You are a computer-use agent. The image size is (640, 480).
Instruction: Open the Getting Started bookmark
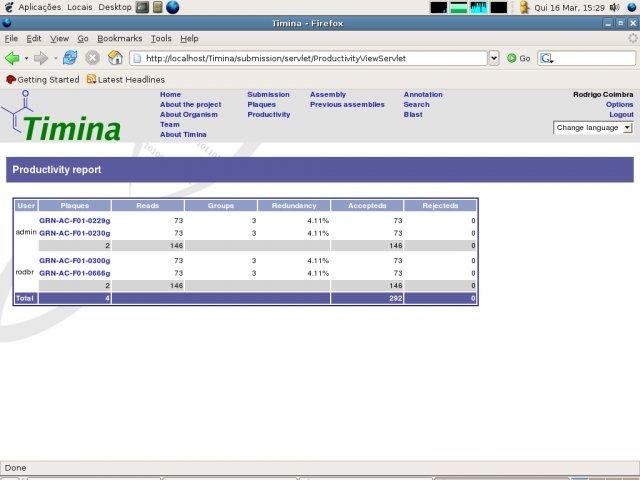(x=42, y=80)
